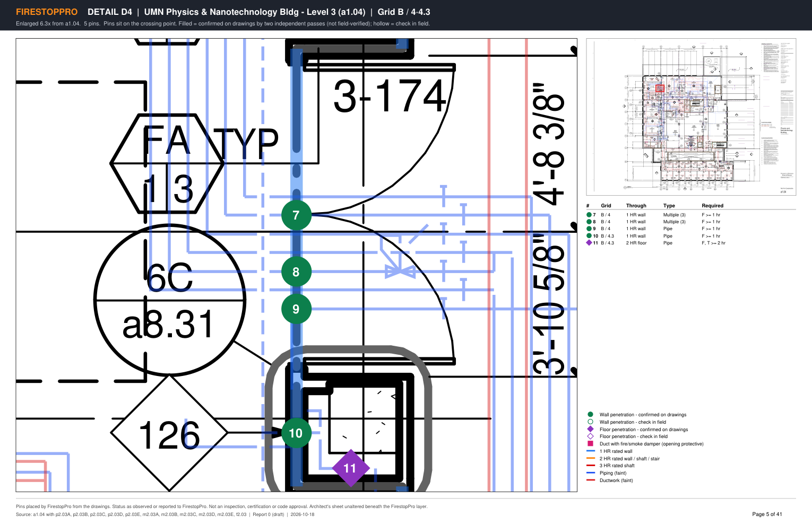
Task: Click the Source sheet list footer line
Action: coord(165,514)
